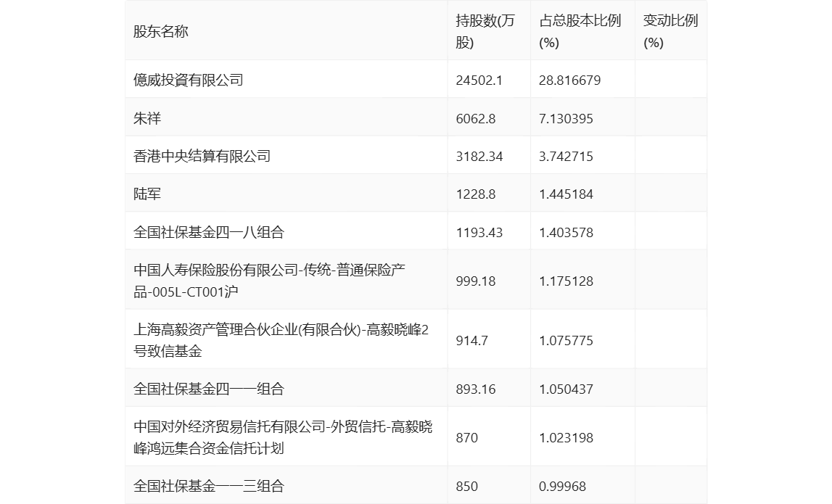Select shareholder 香港中央结算有限公司
Image resolution: width=832 pixels, height=504 pixels.
click(202, 156)
